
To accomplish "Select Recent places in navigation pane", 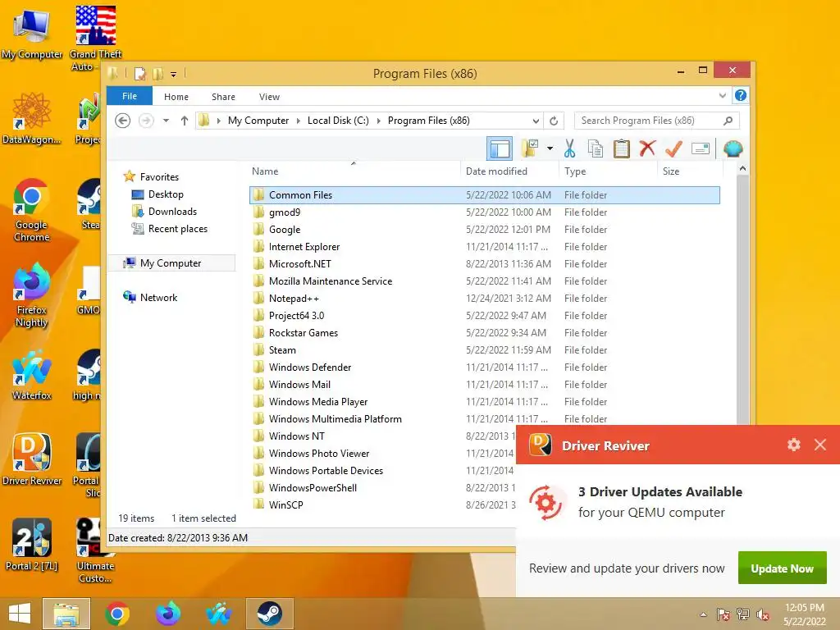I will pos(177,229).
